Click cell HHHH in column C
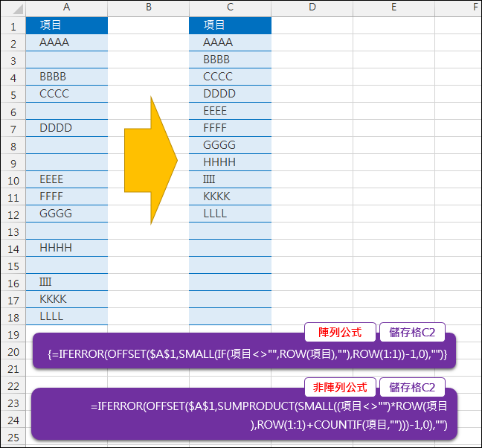 click(x=231, y=162)
